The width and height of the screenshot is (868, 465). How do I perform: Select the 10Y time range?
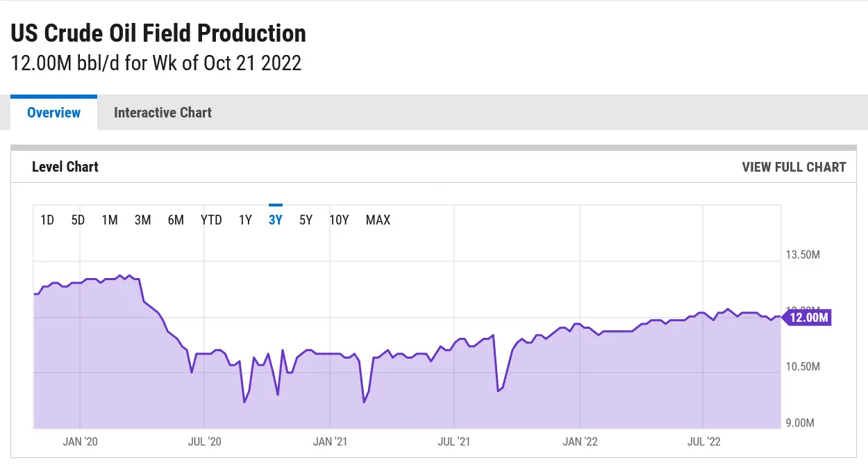click(x=339, y=220)
